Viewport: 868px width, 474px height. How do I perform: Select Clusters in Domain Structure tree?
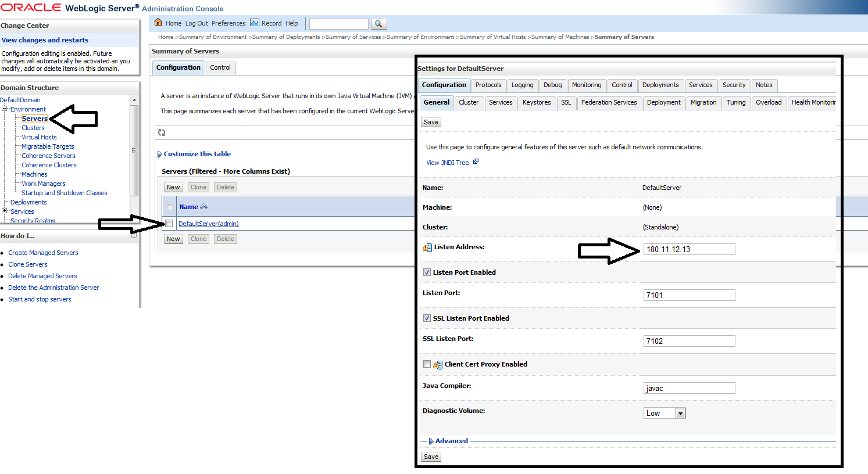[33, 128]
